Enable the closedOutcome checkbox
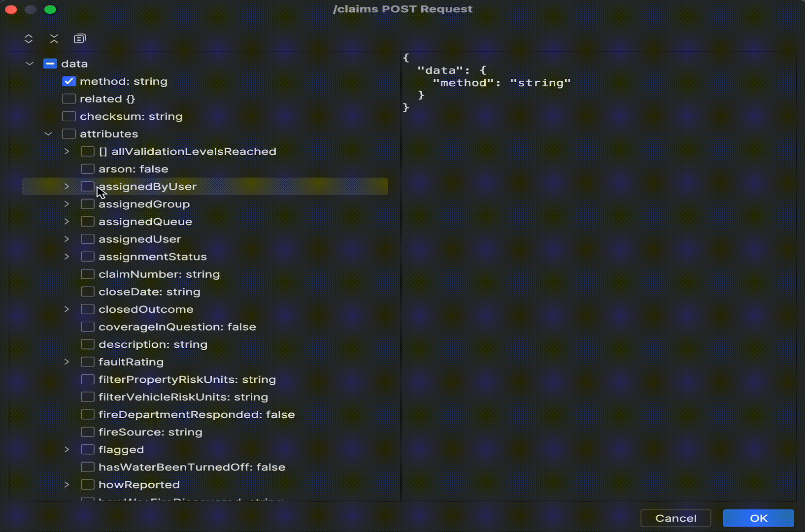Image resolution: width=805 pixels, height=532 pixels. point(88,309)
